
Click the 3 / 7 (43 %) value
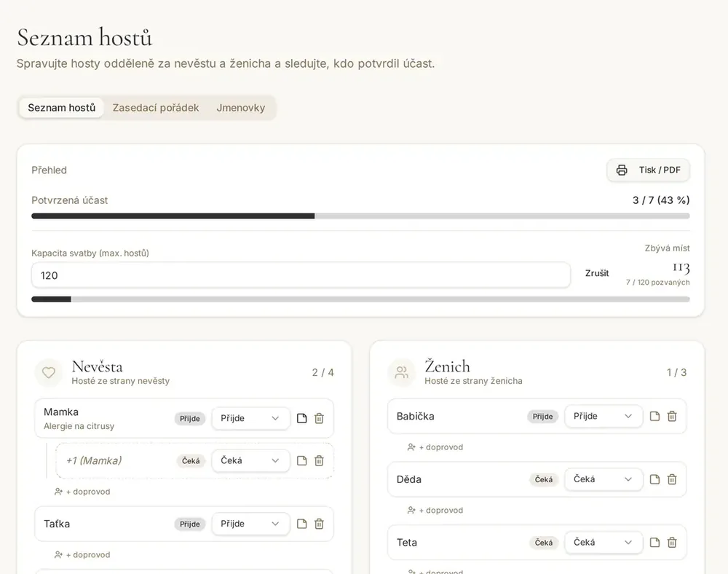tap(661, 200)
